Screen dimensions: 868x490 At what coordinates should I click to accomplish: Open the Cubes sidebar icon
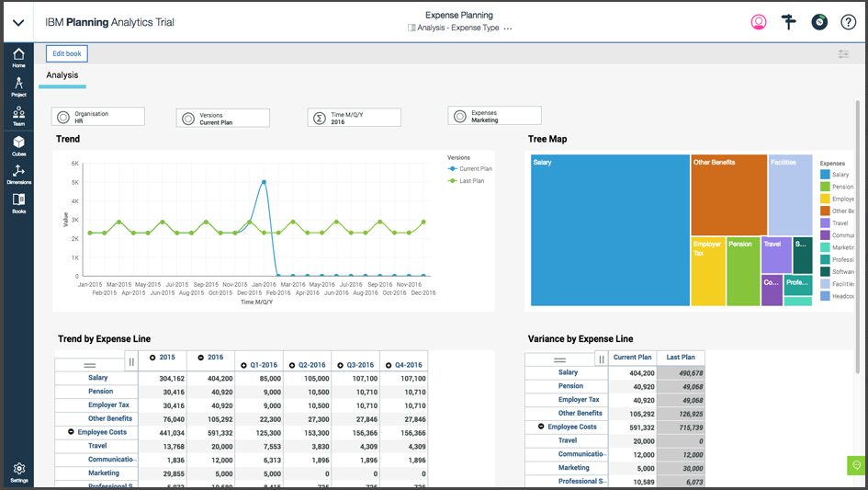pyautogui.click(x=18, y=145)
